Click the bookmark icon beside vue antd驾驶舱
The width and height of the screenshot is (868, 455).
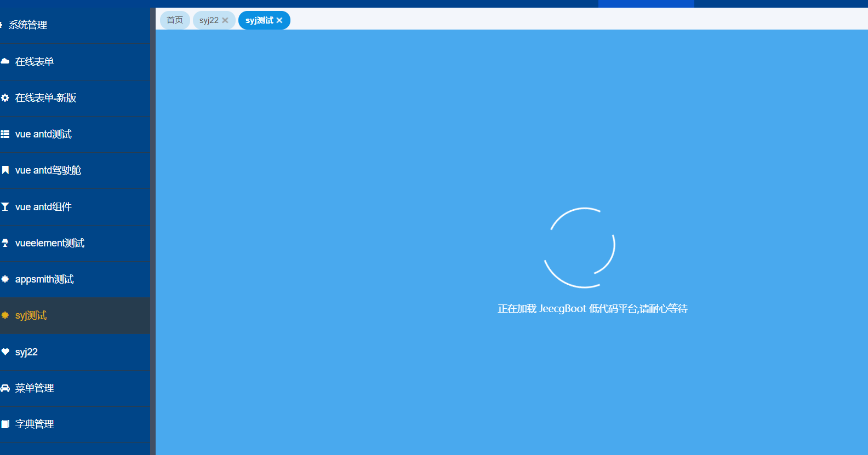(5, 170)
